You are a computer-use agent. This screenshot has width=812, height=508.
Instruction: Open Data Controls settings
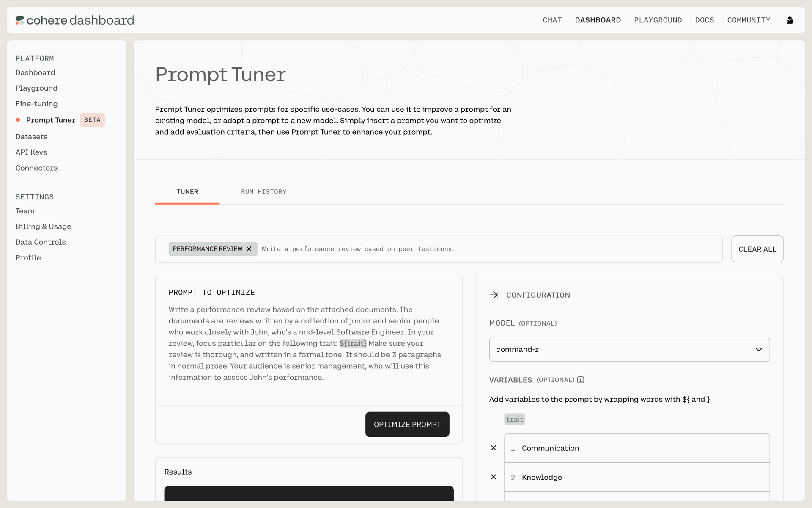tap(41, 242)
